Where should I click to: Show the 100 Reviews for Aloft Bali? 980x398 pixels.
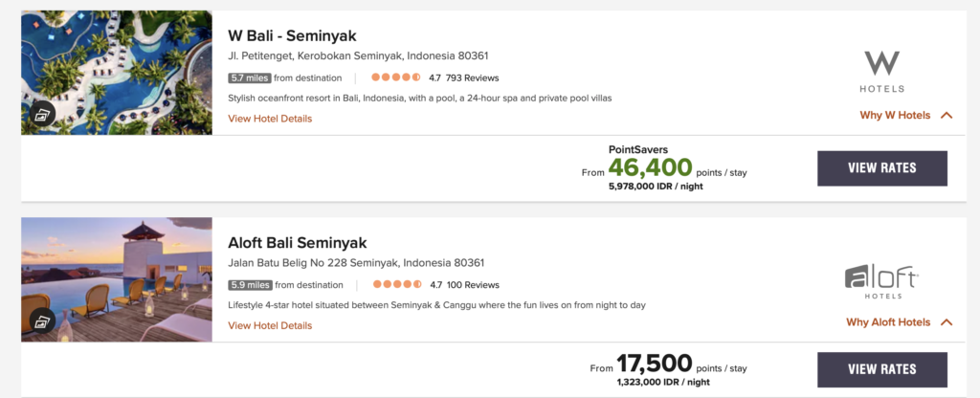click(472, 284)
